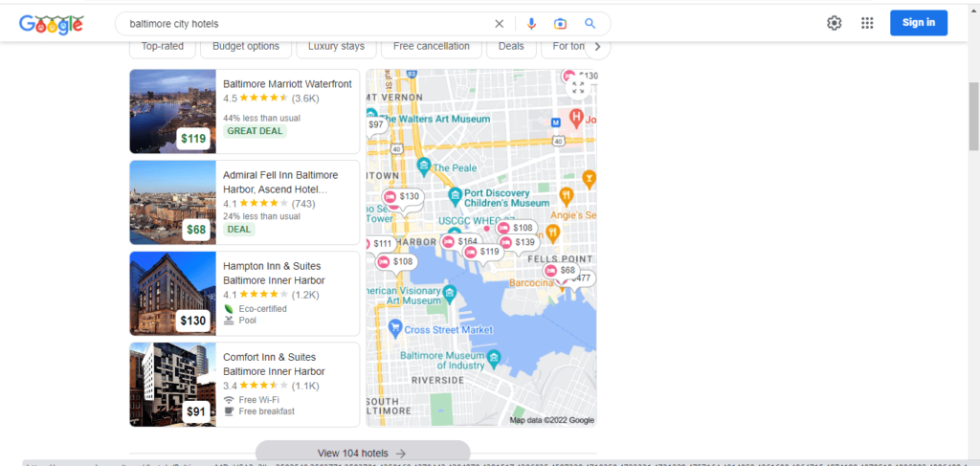The image size is (980, 466).
Task: Clear the search box text
Action: (x=499, y=24)
